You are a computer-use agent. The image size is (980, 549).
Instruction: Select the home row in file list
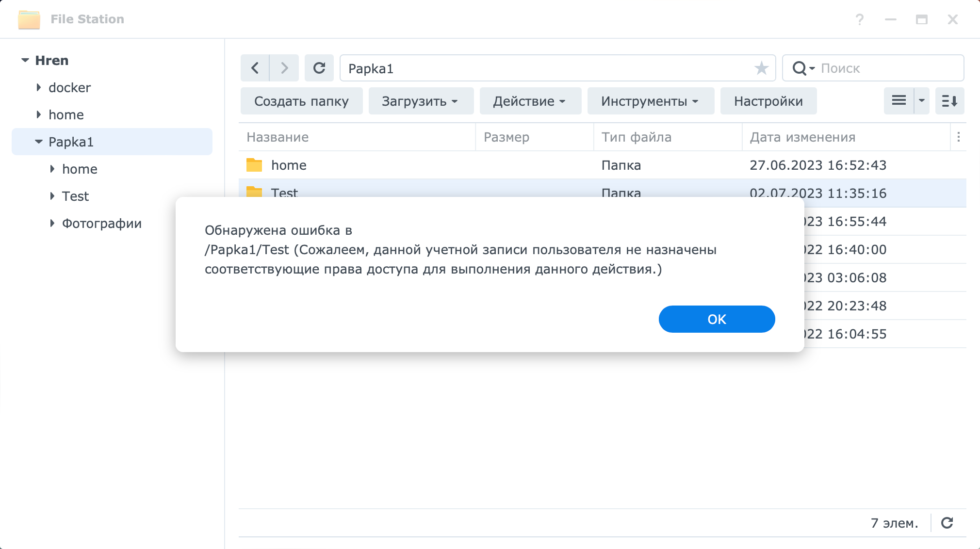(602, 165)
